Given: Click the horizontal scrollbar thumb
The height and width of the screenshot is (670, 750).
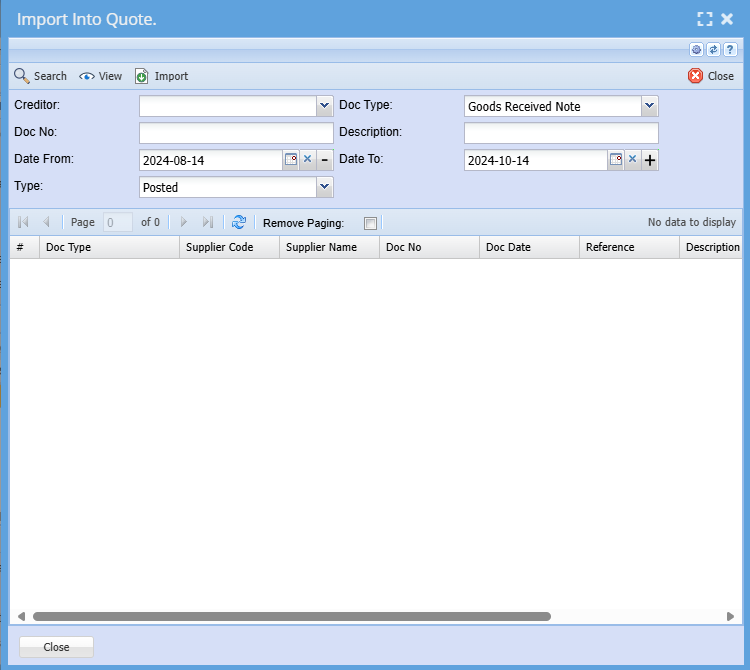Looking at the screenshot, I should (x=291, y=617).
